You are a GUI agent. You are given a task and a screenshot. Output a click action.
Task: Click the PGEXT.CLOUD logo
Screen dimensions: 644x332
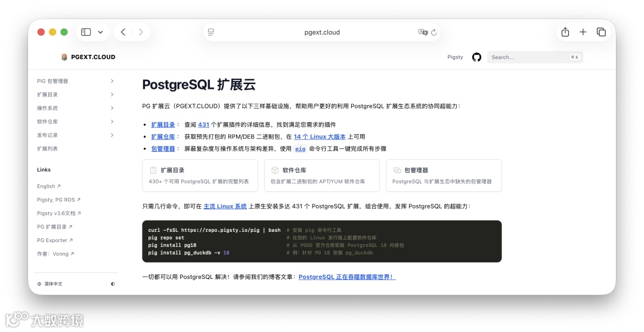tap(88, 57)
